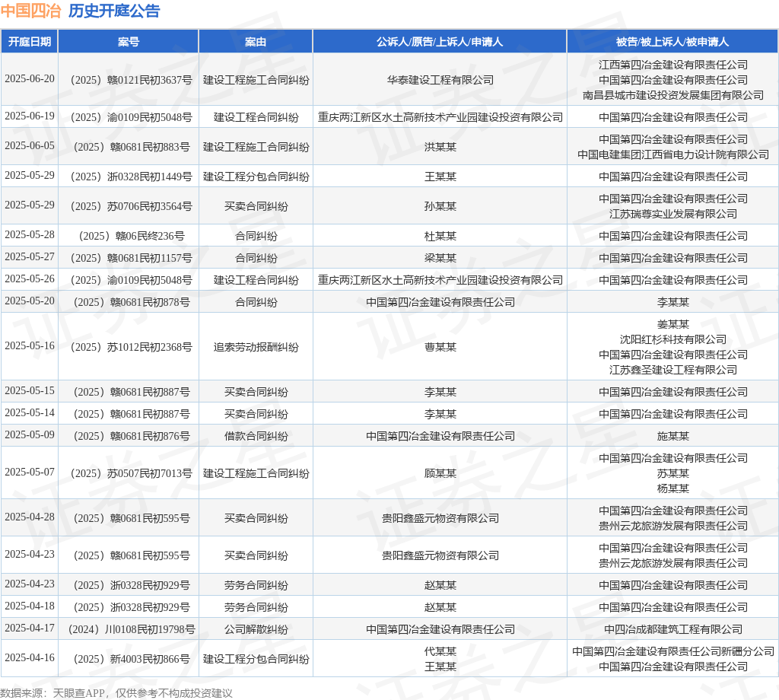Click plaintiff 曹某某
The height and width of the screenshot is (700, 779).
click(440, 347)
